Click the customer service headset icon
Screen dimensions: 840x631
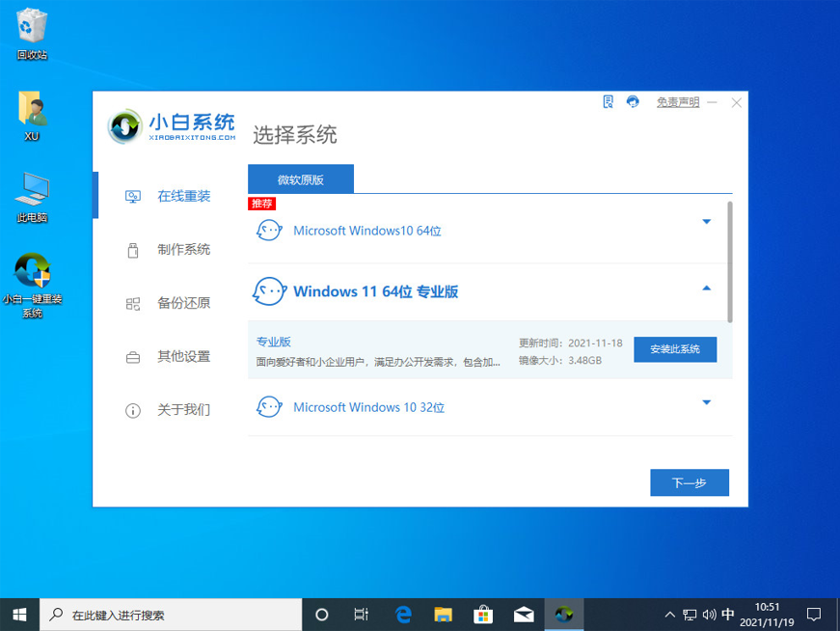coord(633,101)
